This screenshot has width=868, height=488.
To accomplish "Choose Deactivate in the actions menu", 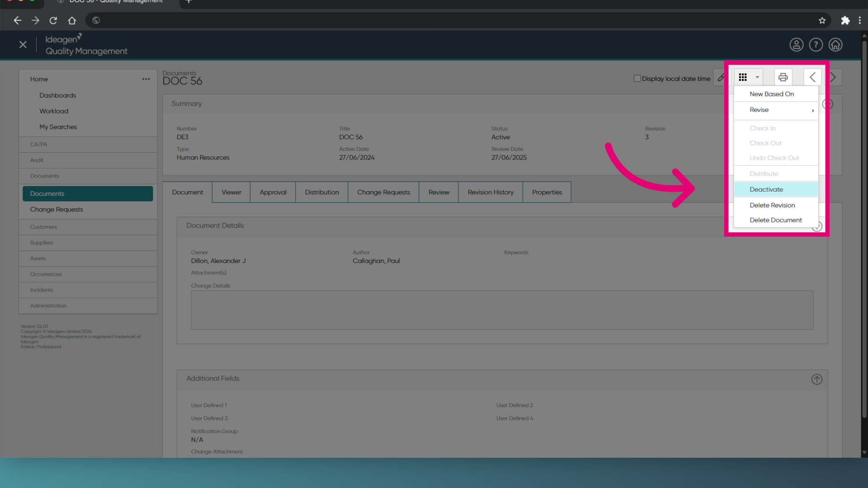I will point(776,189).
